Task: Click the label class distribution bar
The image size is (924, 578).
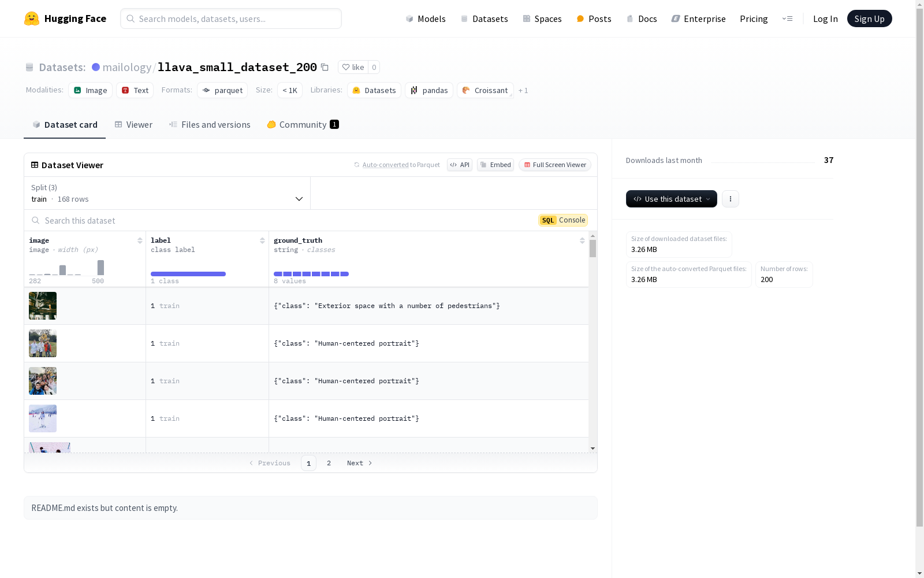Action: [x=188, y=274]
